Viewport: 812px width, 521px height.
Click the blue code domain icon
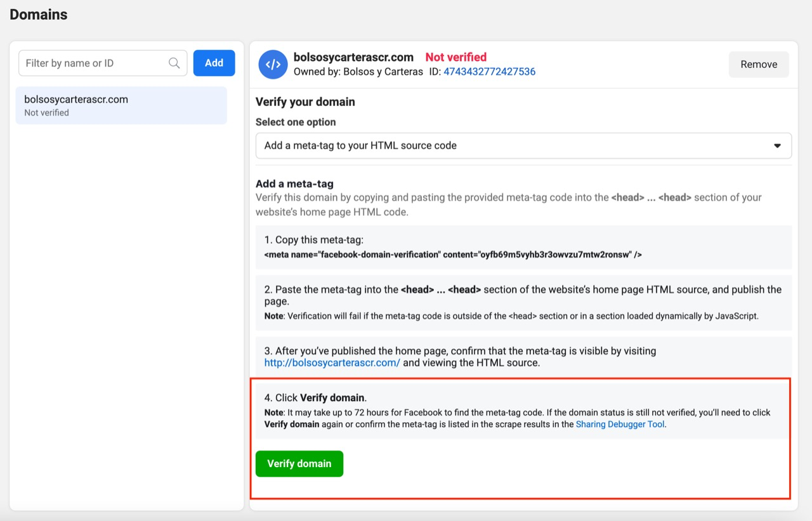(273, 64)
